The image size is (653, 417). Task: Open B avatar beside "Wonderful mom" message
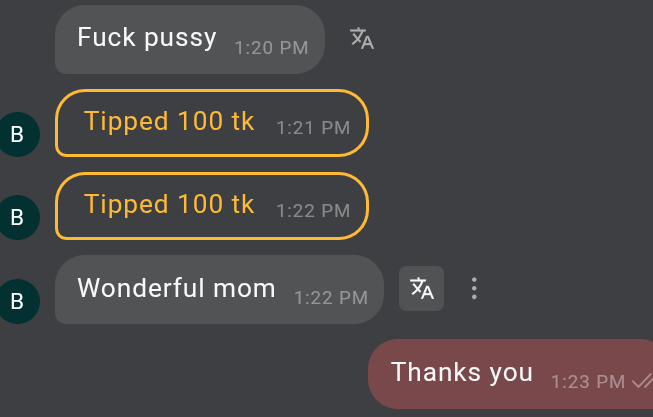17,300
